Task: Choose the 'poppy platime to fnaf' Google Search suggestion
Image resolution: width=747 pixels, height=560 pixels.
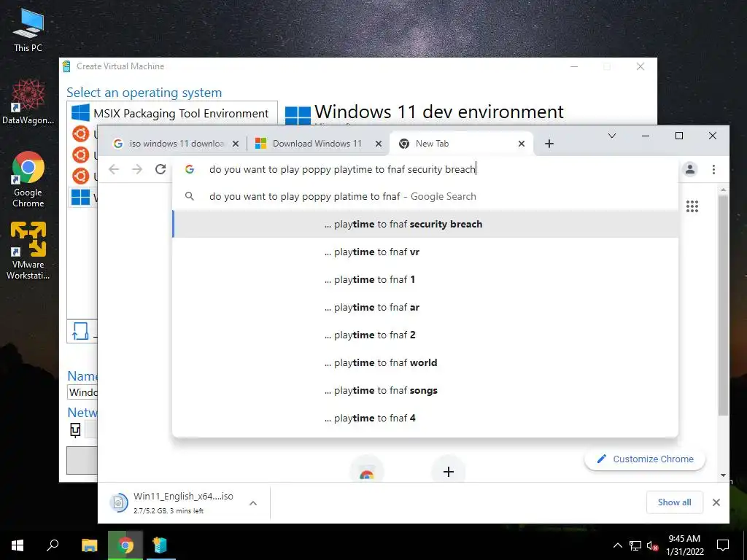Action: tap(425, 196)
